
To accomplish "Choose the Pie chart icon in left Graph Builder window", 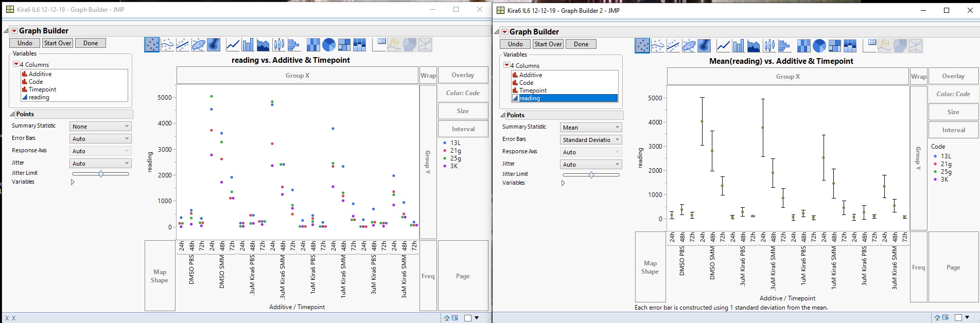I will (329, 45).
